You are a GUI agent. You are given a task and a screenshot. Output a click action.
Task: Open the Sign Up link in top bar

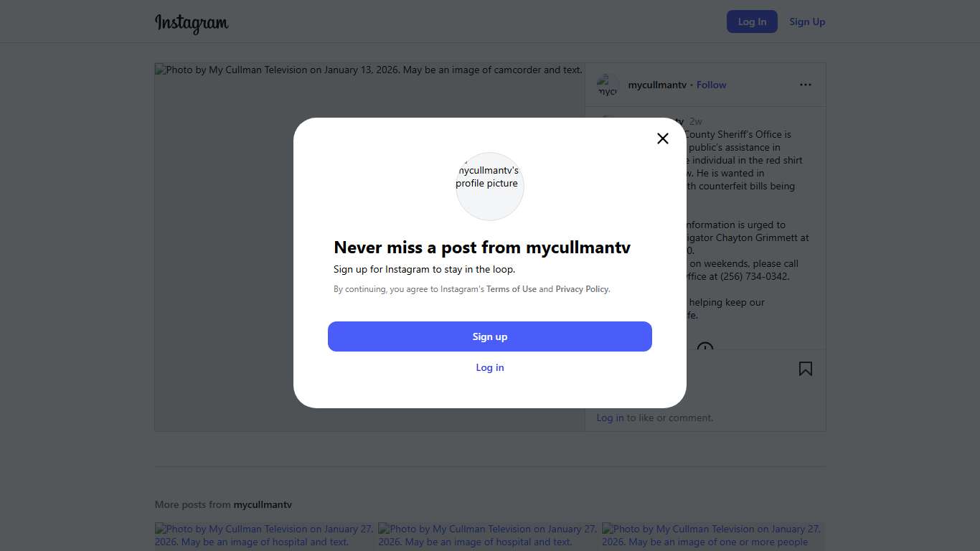pyautogui.click(x=807, y=22)
